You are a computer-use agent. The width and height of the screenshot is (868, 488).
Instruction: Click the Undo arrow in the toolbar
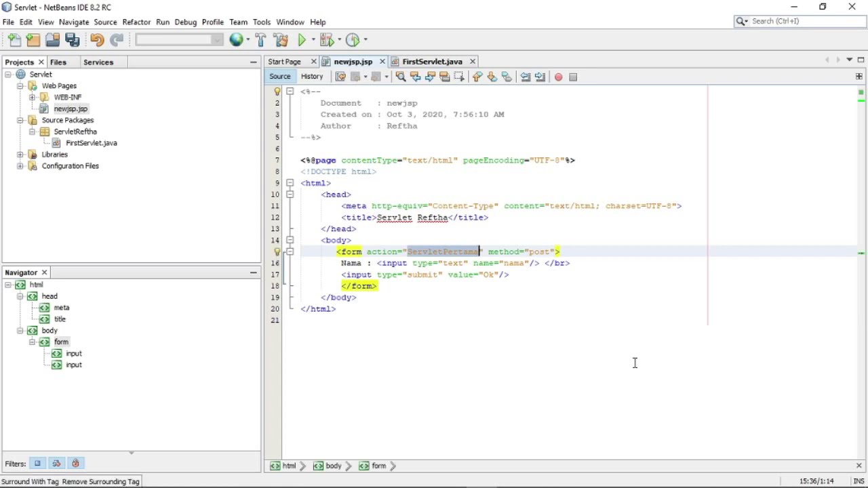(x=97, y=40)
